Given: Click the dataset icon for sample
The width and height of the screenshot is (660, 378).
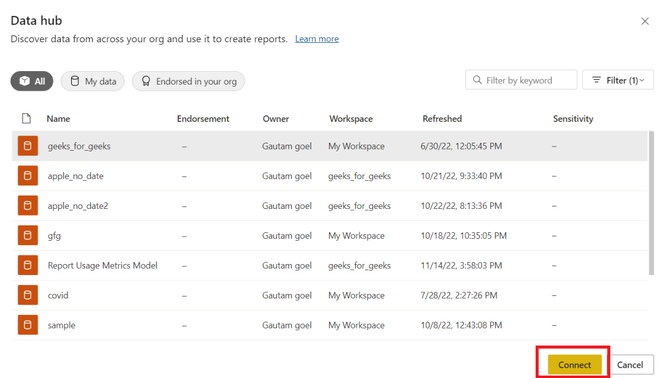Looking at the screenshot, I should click(28, 325).
